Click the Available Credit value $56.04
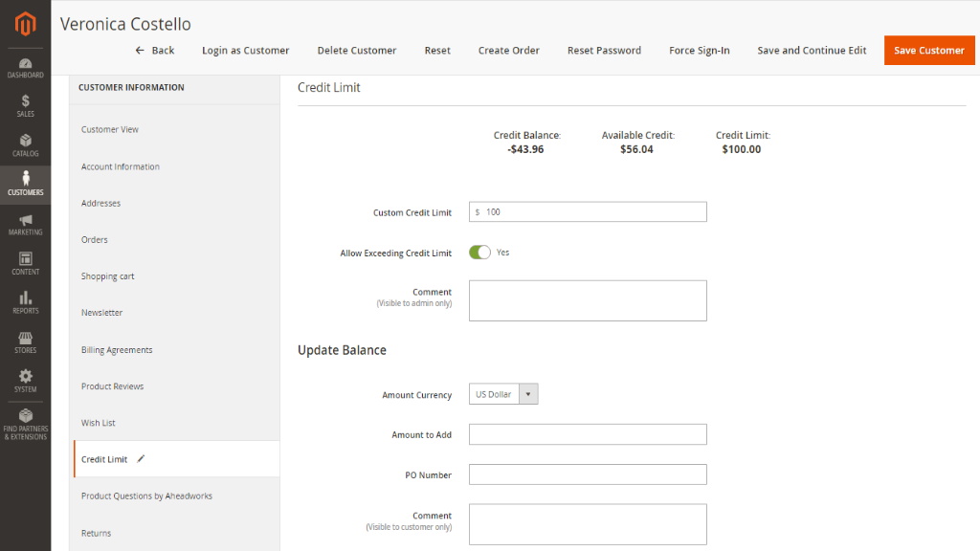Screen dimensions: 980x551 click(x=636, y=149)
